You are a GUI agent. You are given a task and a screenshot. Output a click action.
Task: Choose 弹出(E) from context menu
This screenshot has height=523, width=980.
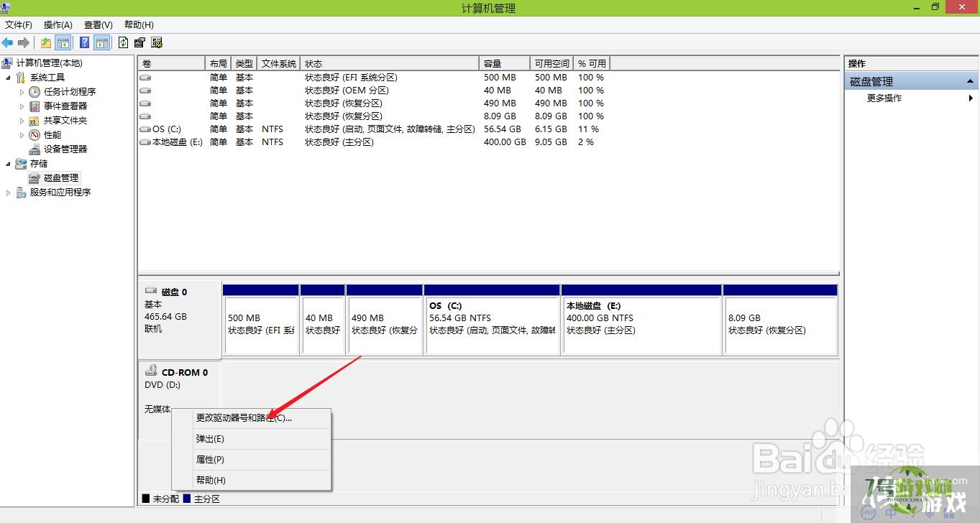pos(252,439)
